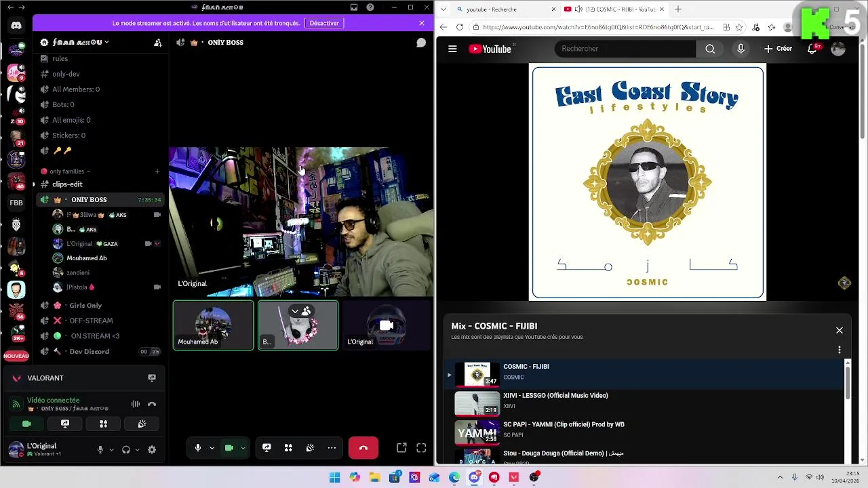
Task: Click Créer button on YouTube
Action: [x=778, y=49]
